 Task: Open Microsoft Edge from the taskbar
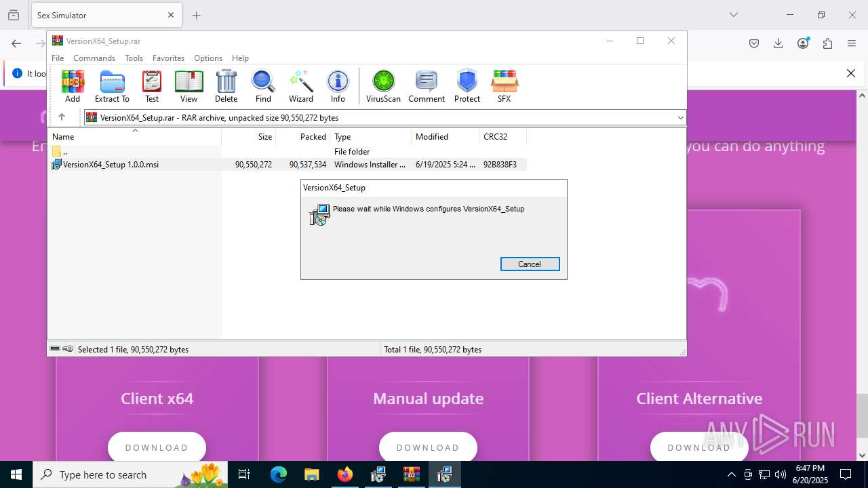click(x=279, y=474)
